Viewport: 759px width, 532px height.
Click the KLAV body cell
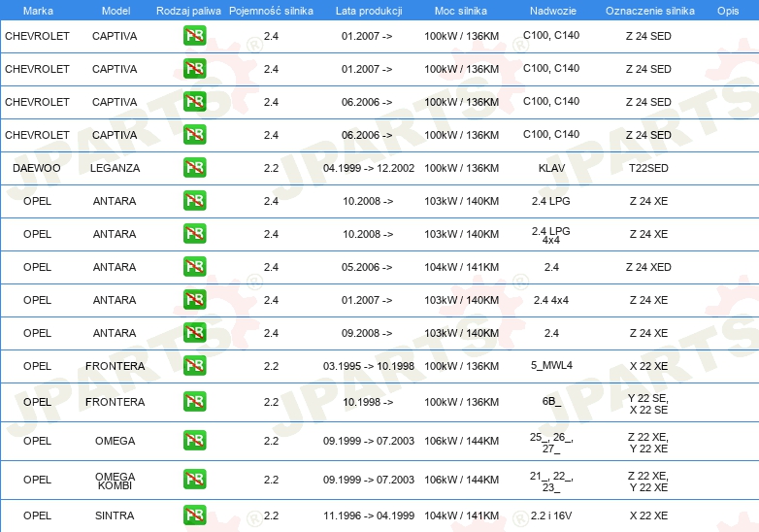pyautogui.click(x=551, y=168)
